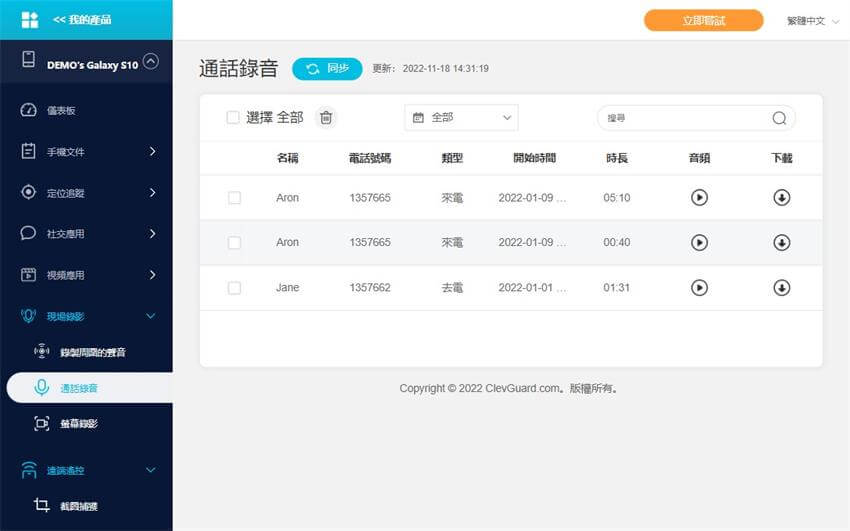Download the Aron 05:10 recording
The height and width of the screenshot is (531, 850).
[782, 198]
